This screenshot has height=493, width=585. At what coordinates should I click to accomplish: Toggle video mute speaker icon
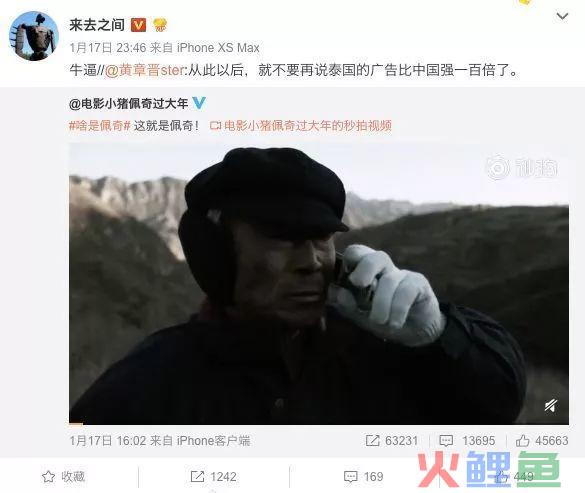[x=551, y=405]
